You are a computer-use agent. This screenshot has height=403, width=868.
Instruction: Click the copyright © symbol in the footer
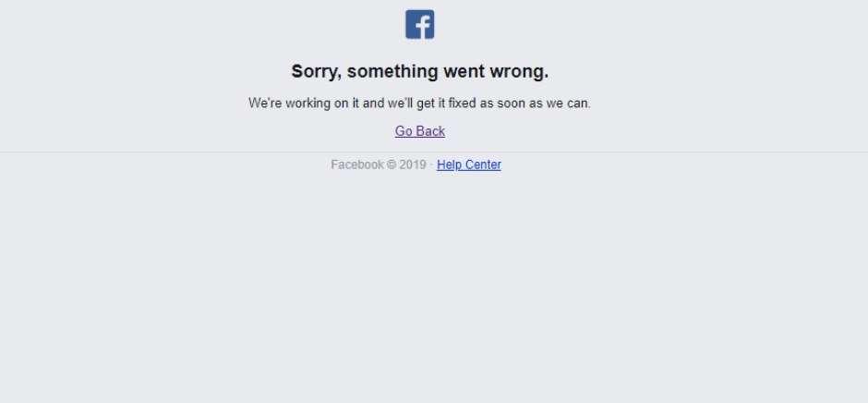(392, 165)
